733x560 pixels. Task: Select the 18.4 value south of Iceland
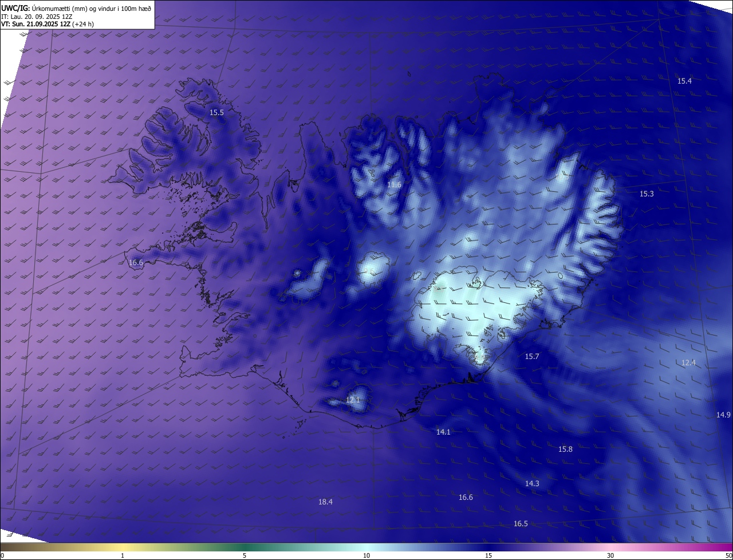325,502
